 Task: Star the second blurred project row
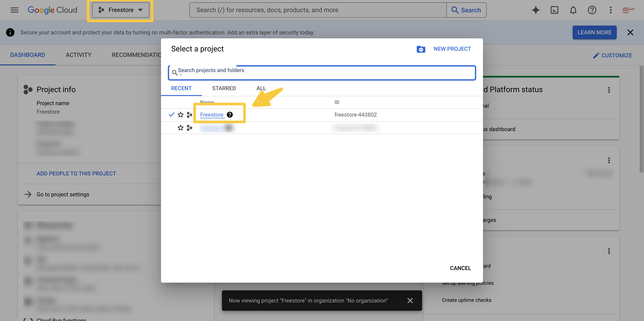click(181, 128)
